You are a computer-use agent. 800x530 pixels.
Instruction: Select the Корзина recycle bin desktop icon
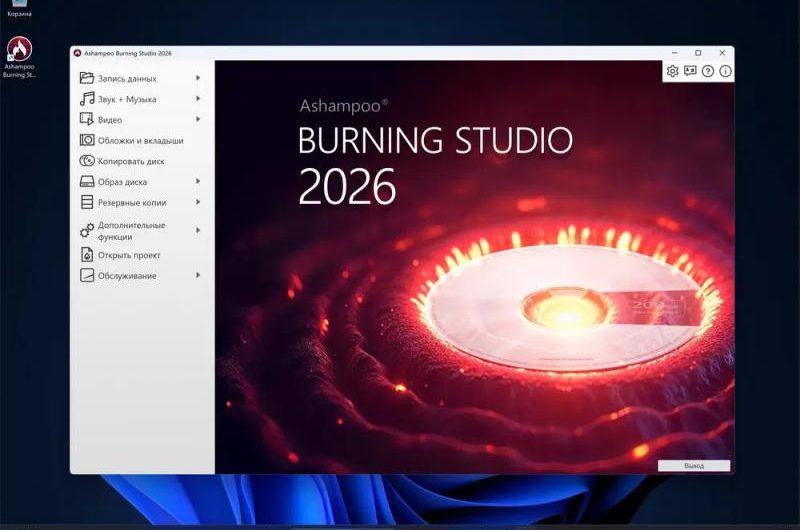click(19, 9)
